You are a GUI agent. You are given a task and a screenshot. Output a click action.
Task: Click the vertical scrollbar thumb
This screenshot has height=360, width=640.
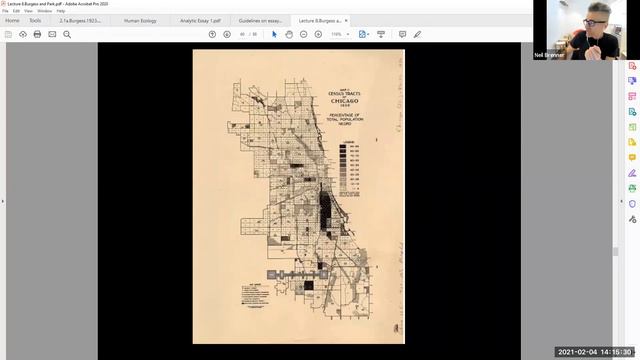616,252
